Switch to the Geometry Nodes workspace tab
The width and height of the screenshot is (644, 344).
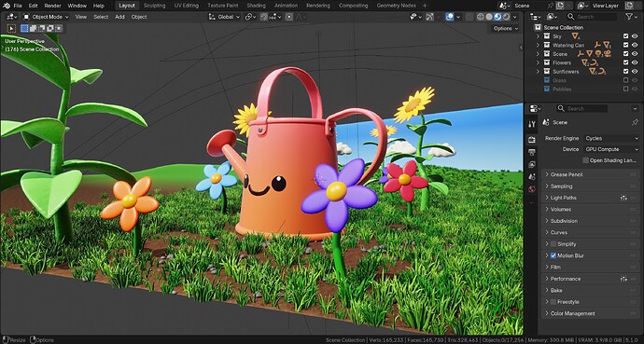click(397, 6)
